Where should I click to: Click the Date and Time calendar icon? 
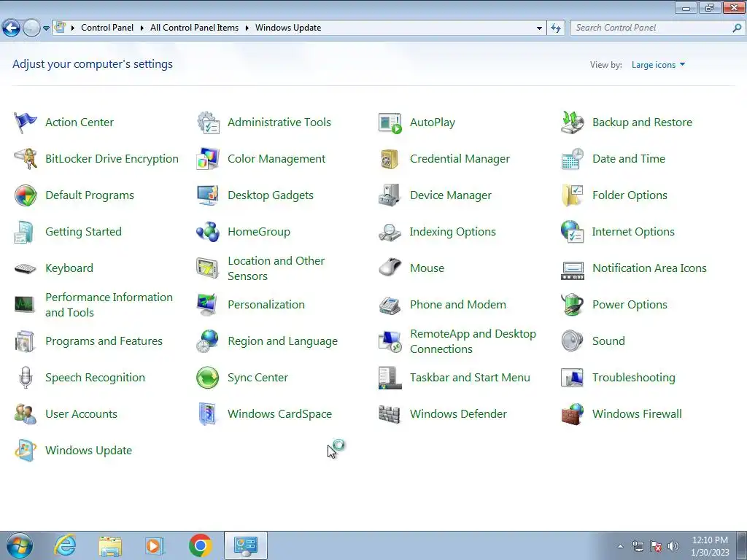[x=572, y=158]
